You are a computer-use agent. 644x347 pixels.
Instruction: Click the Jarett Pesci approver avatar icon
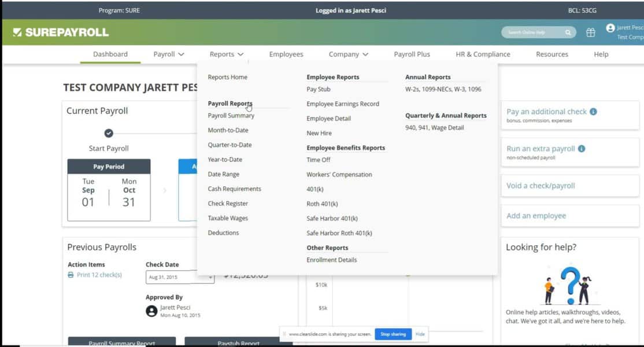click(x=151, y=311)
